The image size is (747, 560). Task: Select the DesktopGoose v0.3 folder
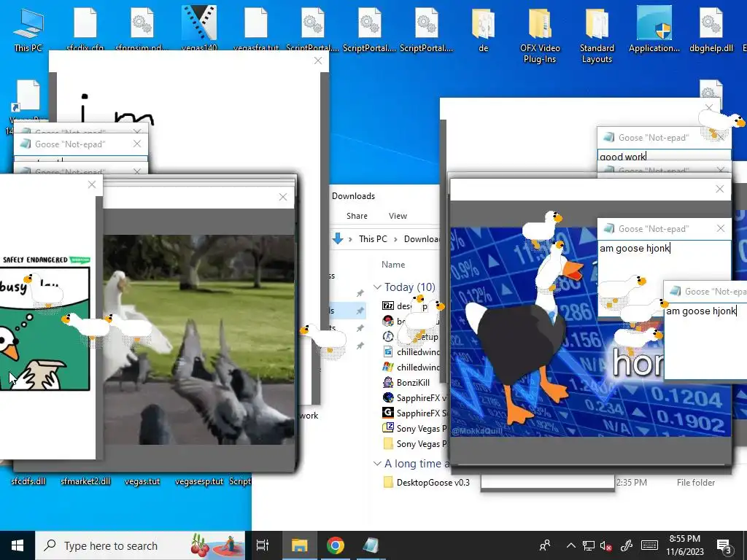[426, 483]
